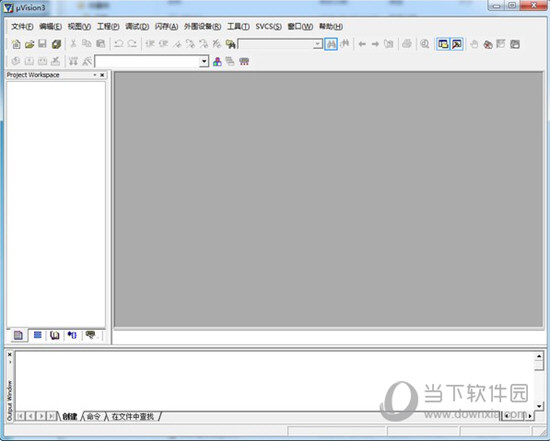This screenshot has height=441, width=550.
Task: Open the SVCS(S) menu
Action: pyautogui.click(x=268, y=27)
